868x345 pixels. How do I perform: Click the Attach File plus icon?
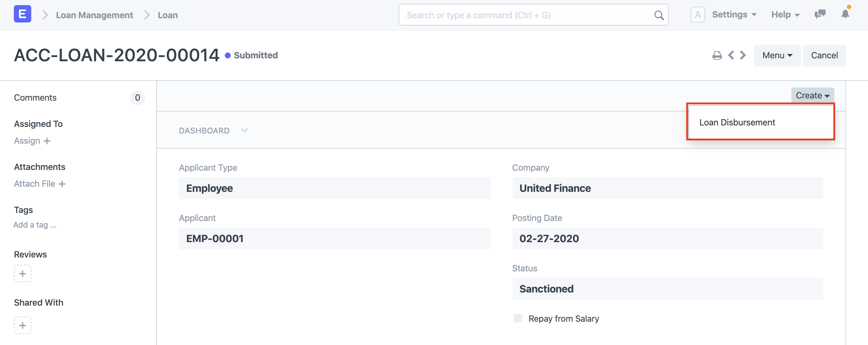click(x=63, y=184)
